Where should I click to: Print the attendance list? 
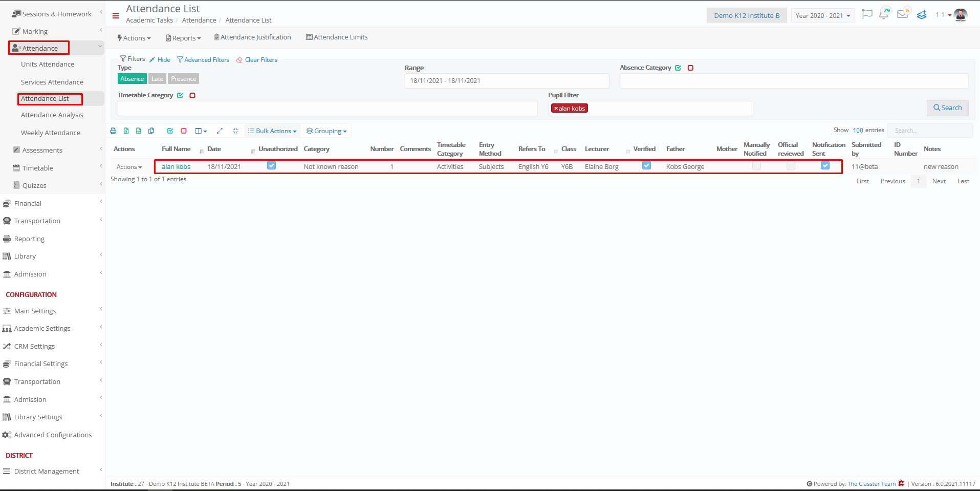113,131
